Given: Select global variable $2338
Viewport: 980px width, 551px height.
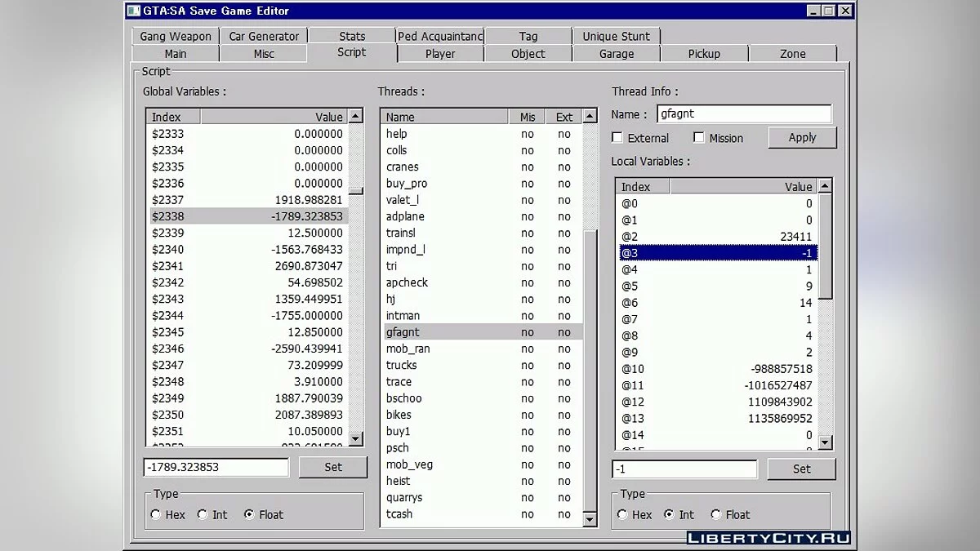Looking at the screenshot, I should pyautogui.click(x=245, y=216).
